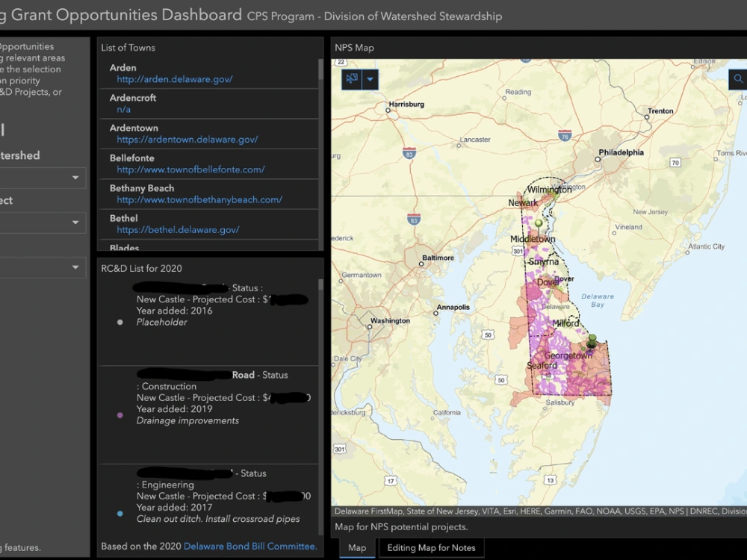Click the Year added: 2016 text
Viewport: 747px width, 560px height.
coord(174,311)
